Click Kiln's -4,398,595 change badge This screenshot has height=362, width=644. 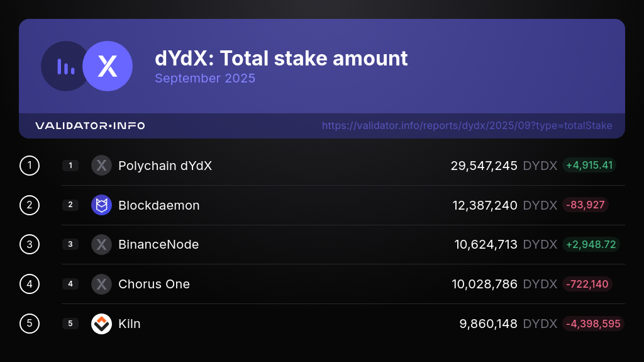coord(593,324)
